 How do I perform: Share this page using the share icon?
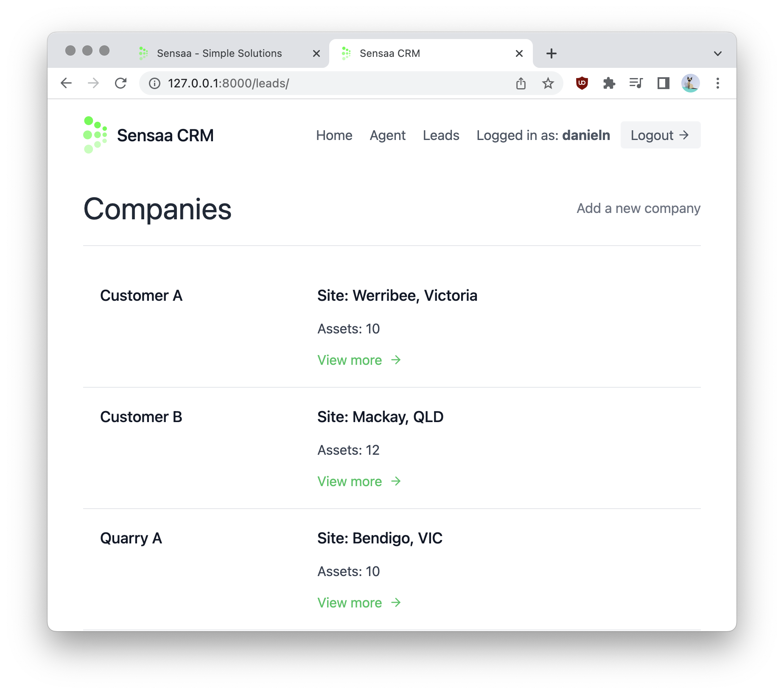[x=521, y=83]
